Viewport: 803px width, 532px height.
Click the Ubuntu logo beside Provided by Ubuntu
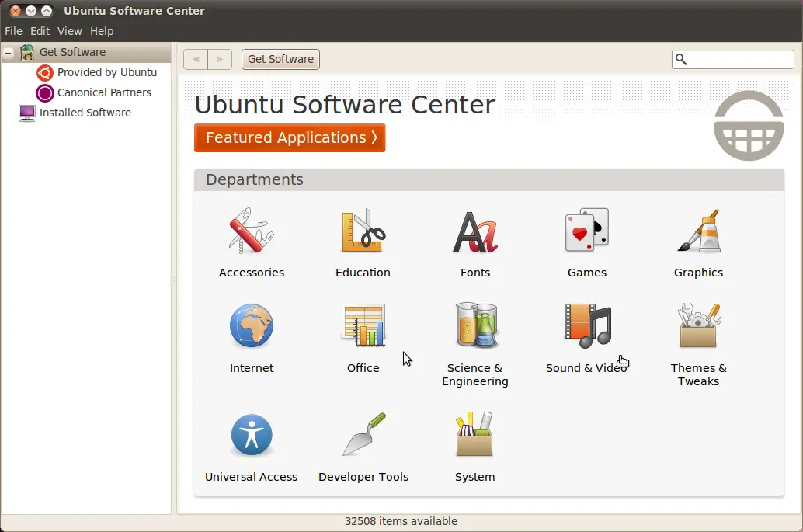tap(45, 73)
